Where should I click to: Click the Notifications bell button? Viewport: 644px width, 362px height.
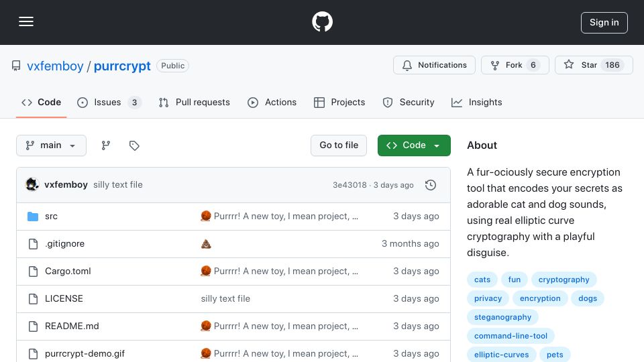[434, 65]
